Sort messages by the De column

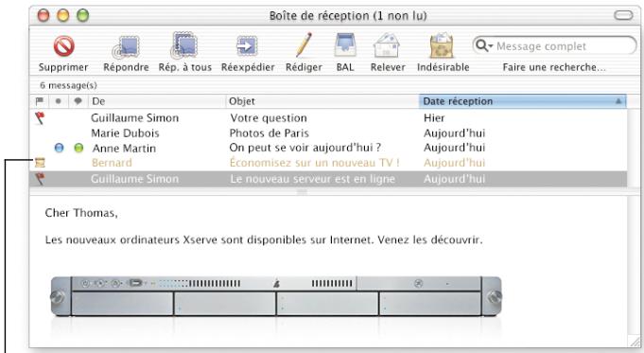pos(157,101)
